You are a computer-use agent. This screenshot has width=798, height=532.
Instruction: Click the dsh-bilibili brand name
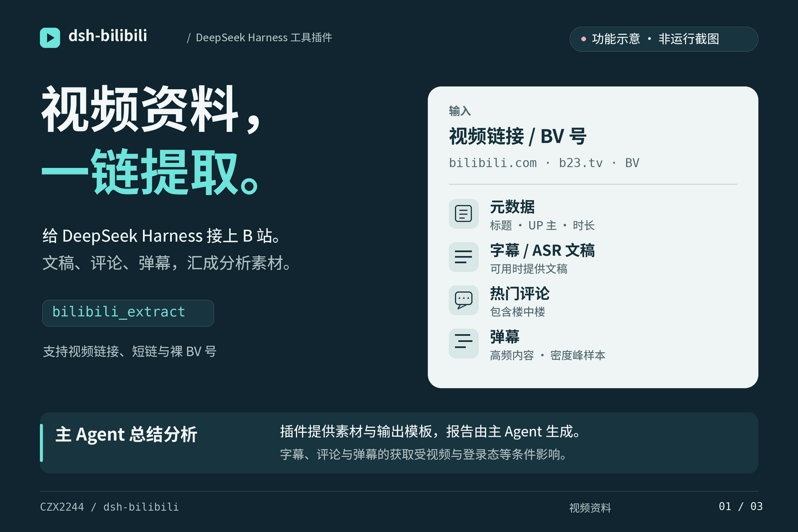[x=108, y=36]
